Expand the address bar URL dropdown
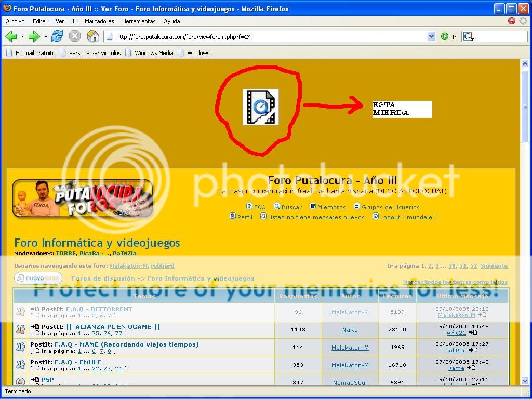532x399 pixels. click(431, 36)
